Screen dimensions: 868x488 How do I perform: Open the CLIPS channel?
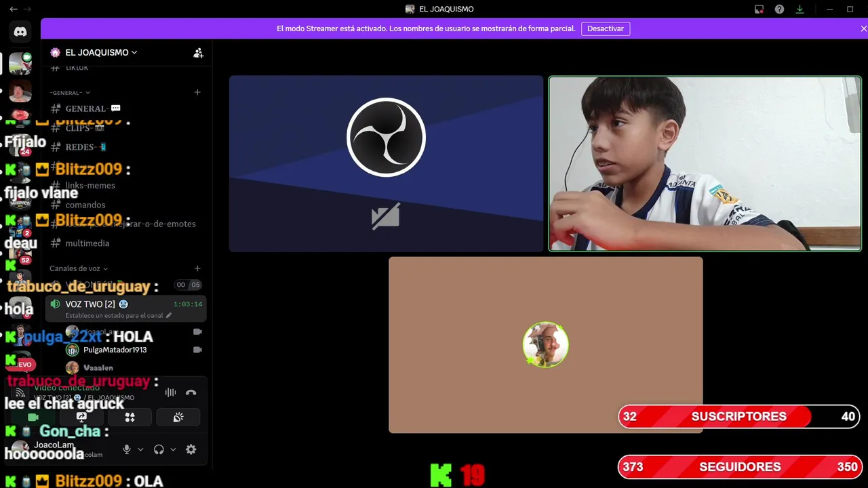(126, 127)
